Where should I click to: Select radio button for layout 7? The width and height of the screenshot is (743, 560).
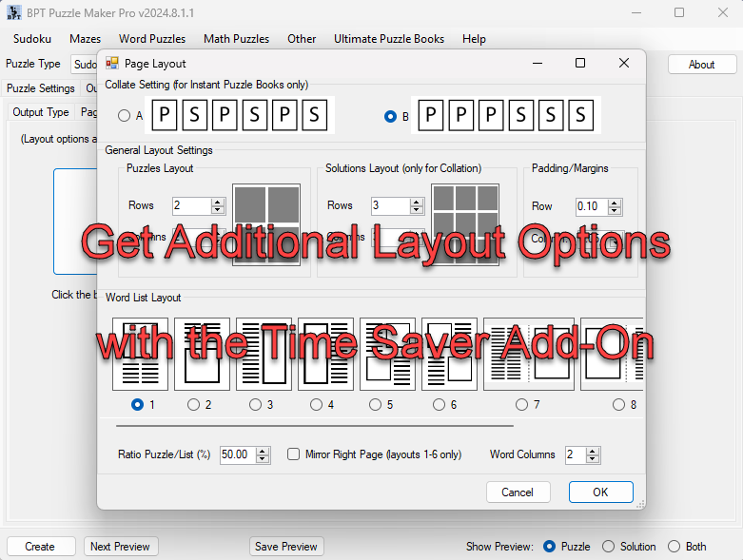(x=521, y=404)
